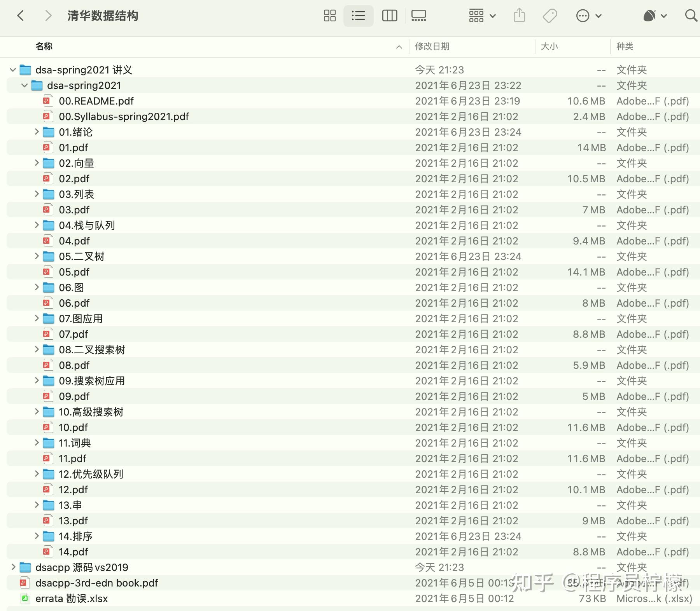Open the Tags icon
The image size is (700, 611).
pyautogui.click(x=549, y=16)
